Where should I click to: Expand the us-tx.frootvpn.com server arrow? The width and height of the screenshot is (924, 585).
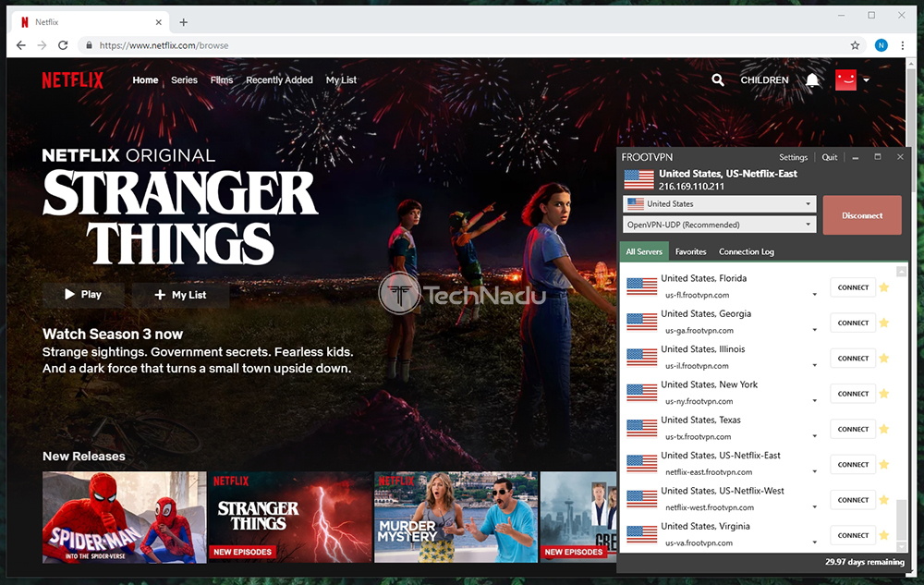(x=814, y=436)
